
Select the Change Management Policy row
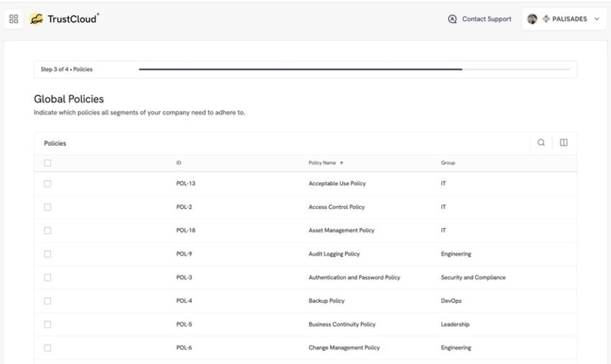coord(305,347)
